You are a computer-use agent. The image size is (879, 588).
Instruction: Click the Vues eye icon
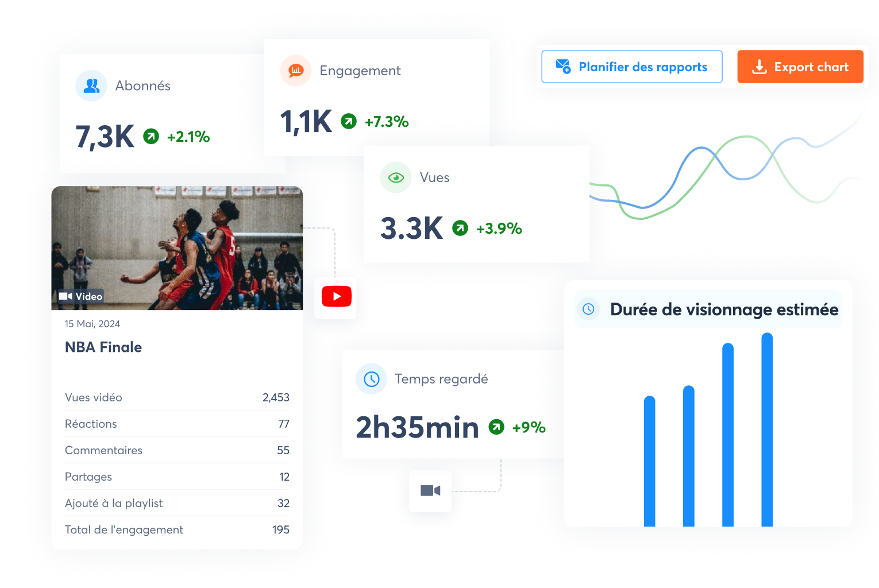[396, 177]
